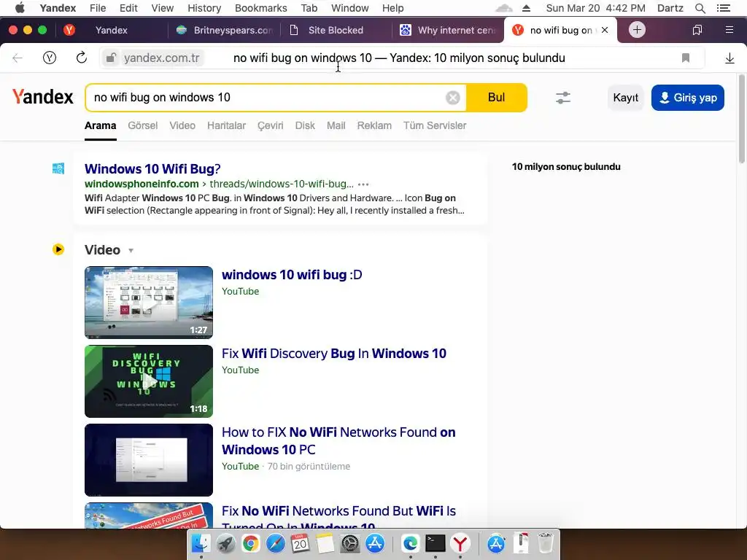Open Spotlight search in menu bar
Viewport: 747px width, 560px height.
[700, 8]
